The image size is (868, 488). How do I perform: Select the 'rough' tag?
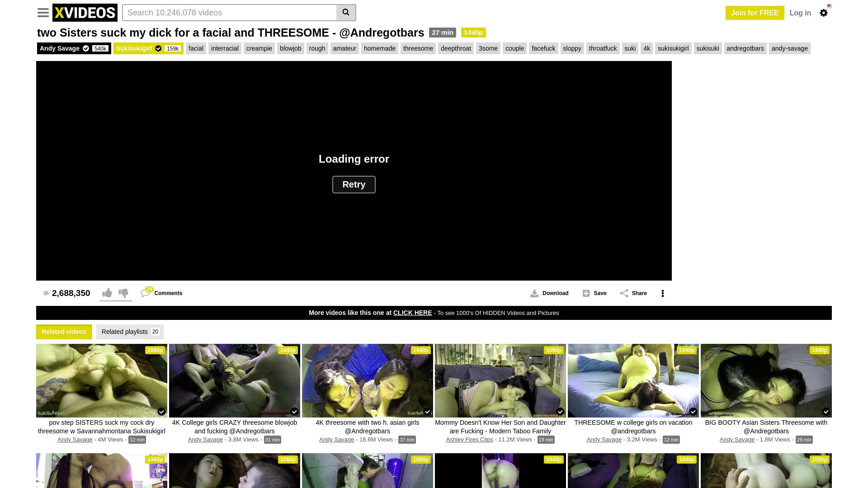pos(317,48)
